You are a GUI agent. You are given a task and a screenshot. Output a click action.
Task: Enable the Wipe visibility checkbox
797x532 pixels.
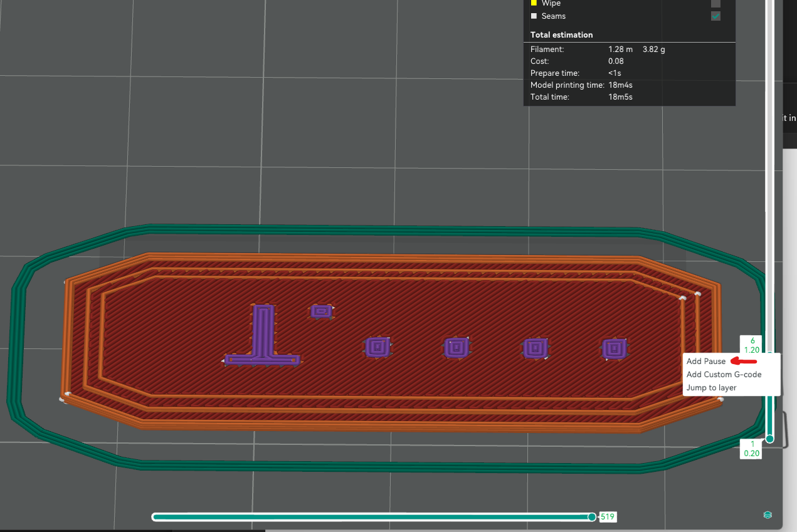(x=715, y=3)
